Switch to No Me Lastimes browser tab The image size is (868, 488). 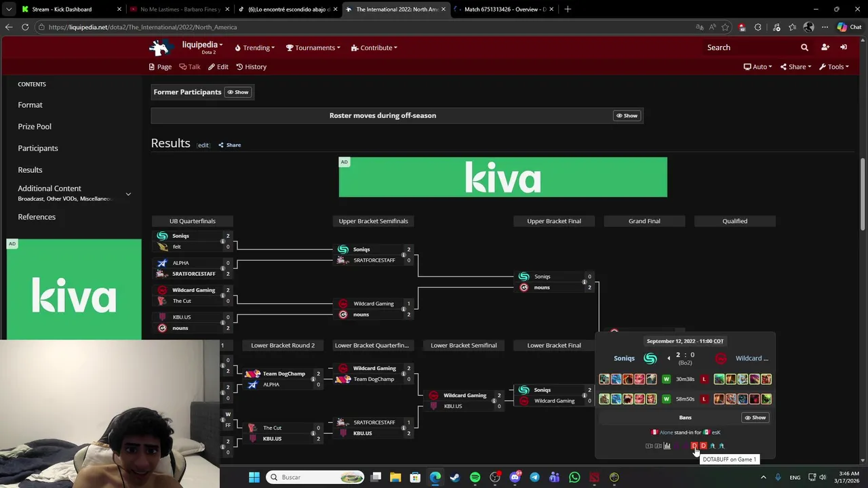[x=180, y=9]
